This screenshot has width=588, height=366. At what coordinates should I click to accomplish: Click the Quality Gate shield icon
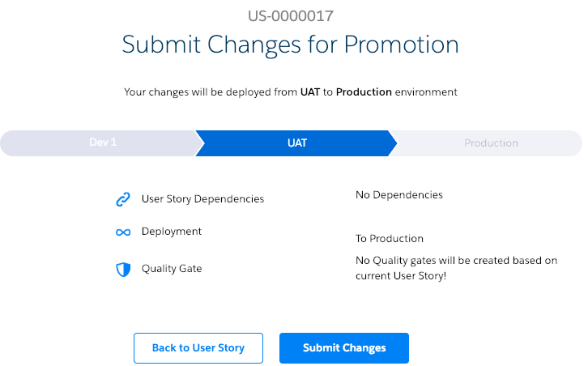pyautogui.click(x=123, y=269)
